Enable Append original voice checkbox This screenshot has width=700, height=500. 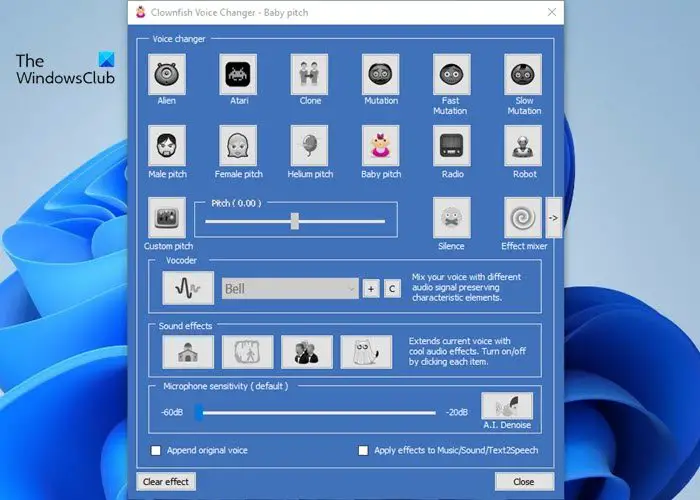coord(156,450)
